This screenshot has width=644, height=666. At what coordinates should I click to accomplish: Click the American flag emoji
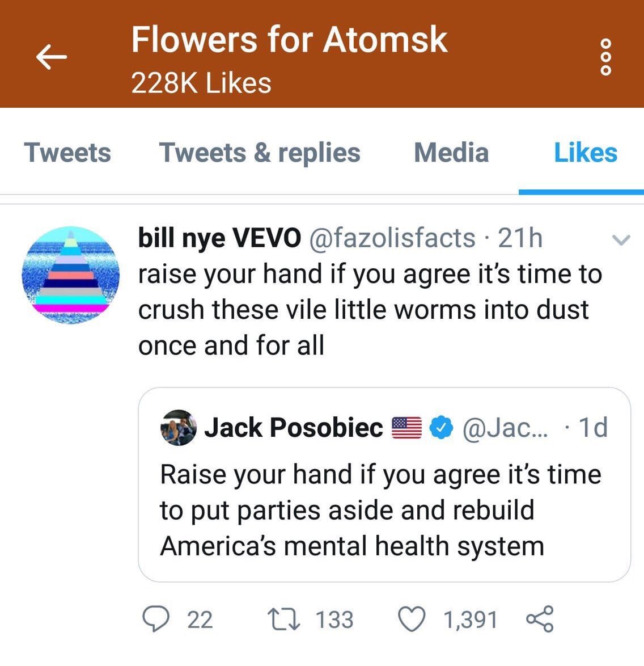[x=406, y=428]
